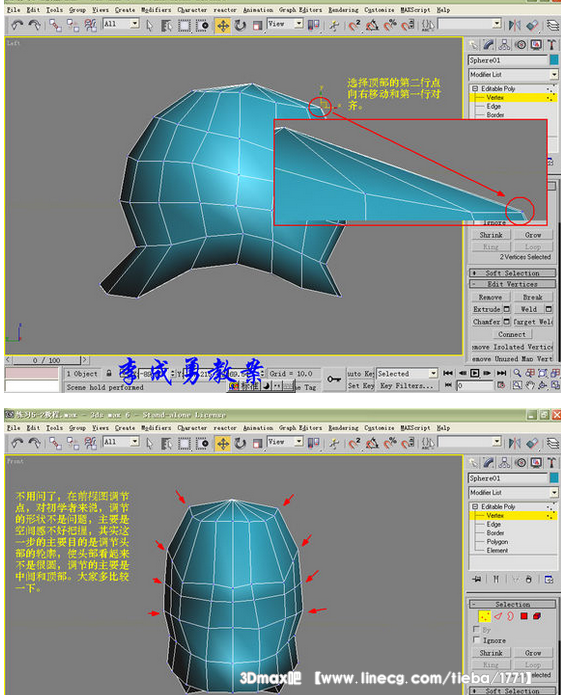Image resolution: width=561 pixels, height=695 pixels.
Task: Toggle Selection Lock padlock in status bar
Action: pos(109,374)
